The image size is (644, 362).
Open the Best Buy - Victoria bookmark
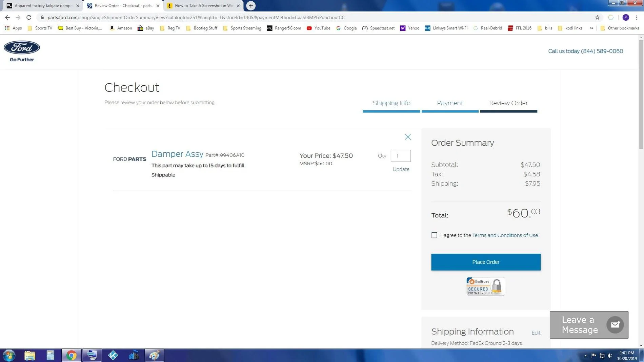point(80,28)
